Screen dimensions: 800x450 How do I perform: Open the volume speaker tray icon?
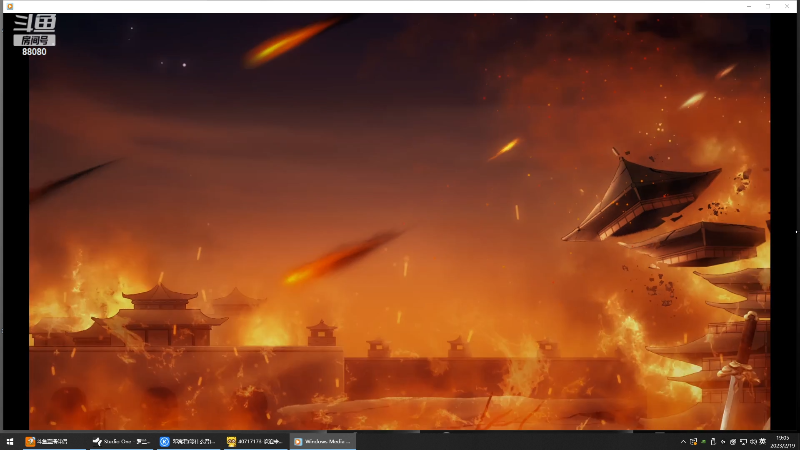753,442
